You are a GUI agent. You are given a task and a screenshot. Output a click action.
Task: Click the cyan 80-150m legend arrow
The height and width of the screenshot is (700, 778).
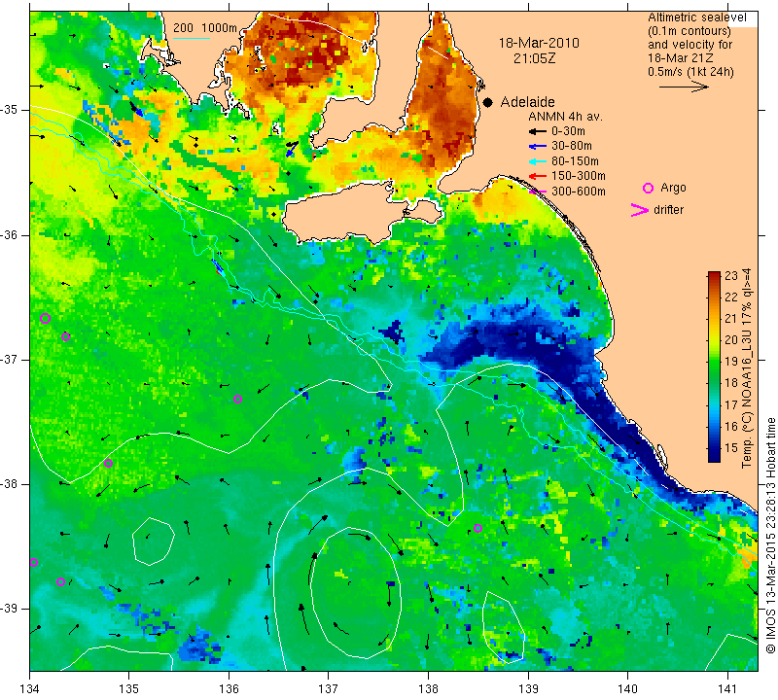point(537,161)
